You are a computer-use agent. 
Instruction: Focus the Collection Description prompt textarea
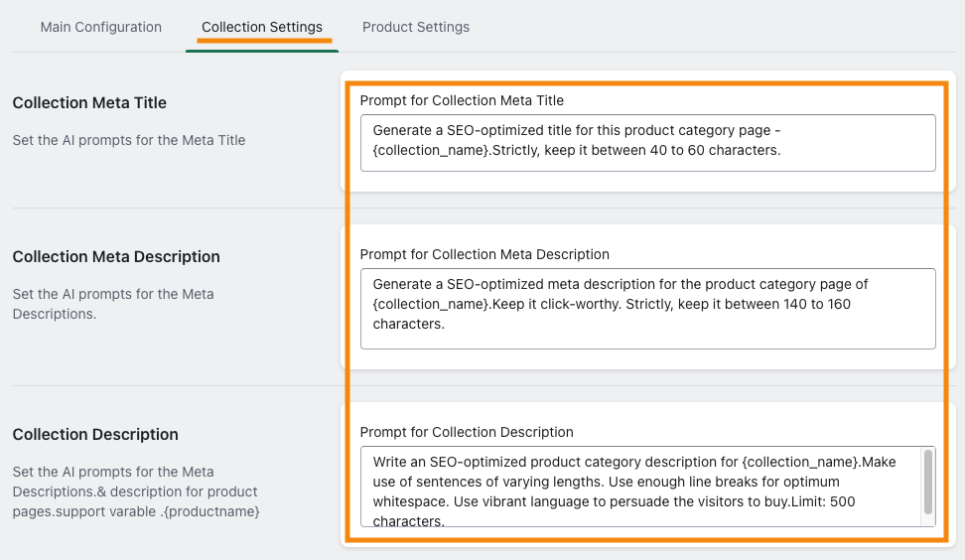coord(648,487)
